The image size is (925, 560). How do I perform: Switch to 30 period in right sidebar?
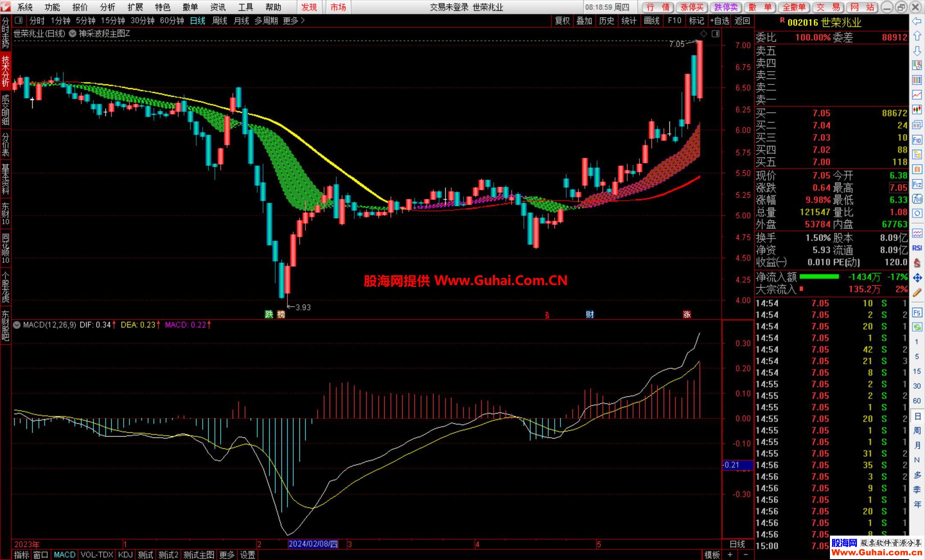917,386
